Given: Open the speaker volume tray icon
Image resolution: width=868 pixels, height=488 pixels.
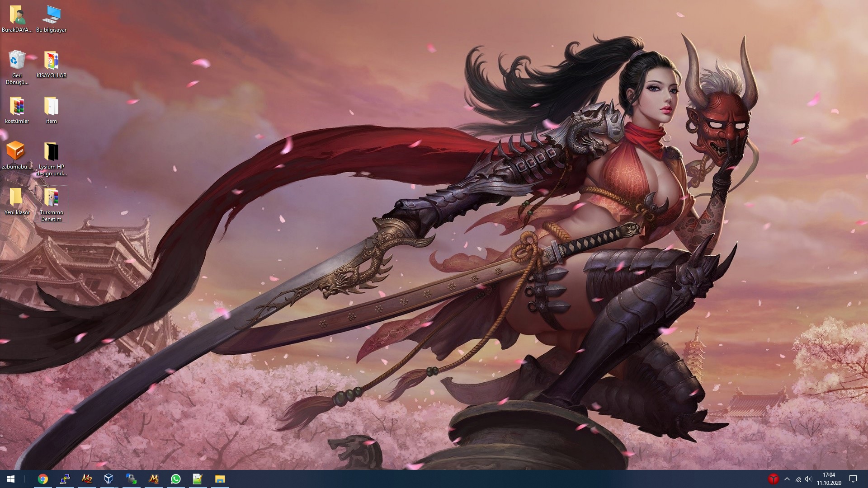Looking at the screenshot, I should pyautogui.click(x=808, y=479).
